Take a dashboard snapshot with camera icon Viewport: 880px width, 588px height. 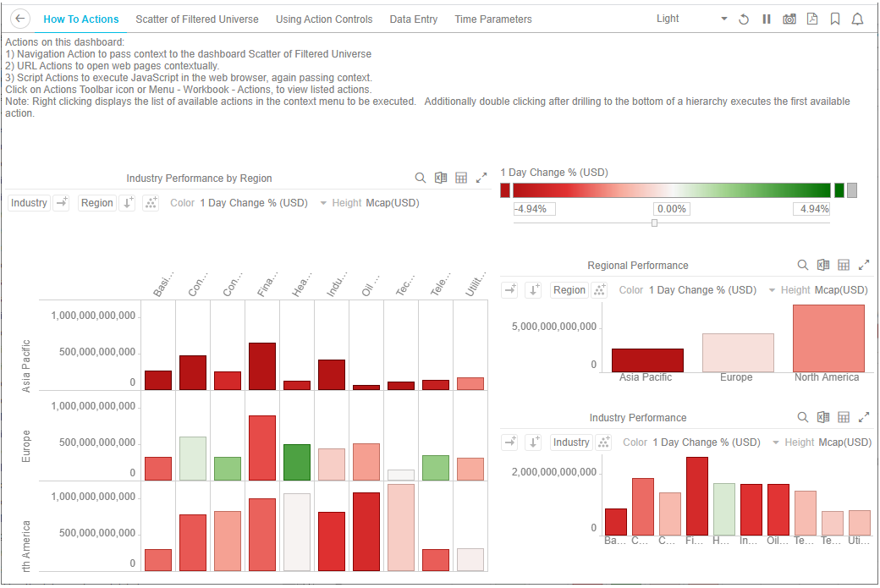789,19
